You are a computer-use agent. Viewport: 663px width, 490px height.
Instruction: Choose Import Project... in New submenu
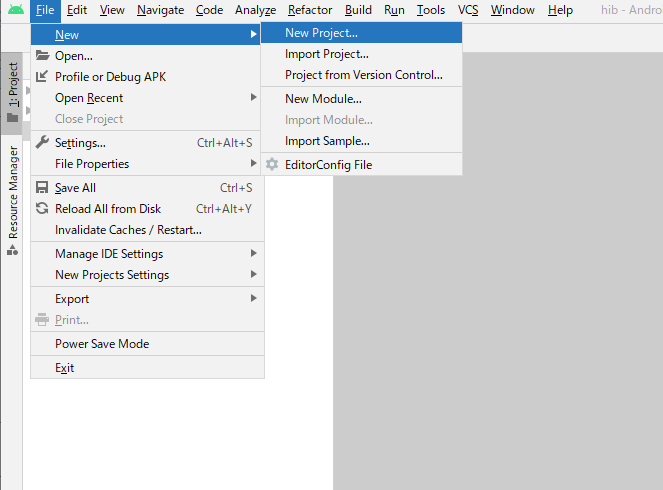362,54
